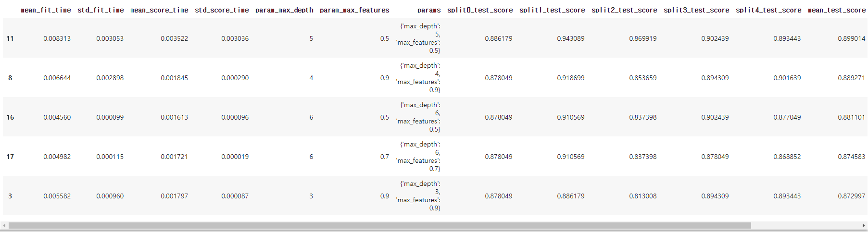Click mean_score_time value 0.003522

[x=174, y=38]
